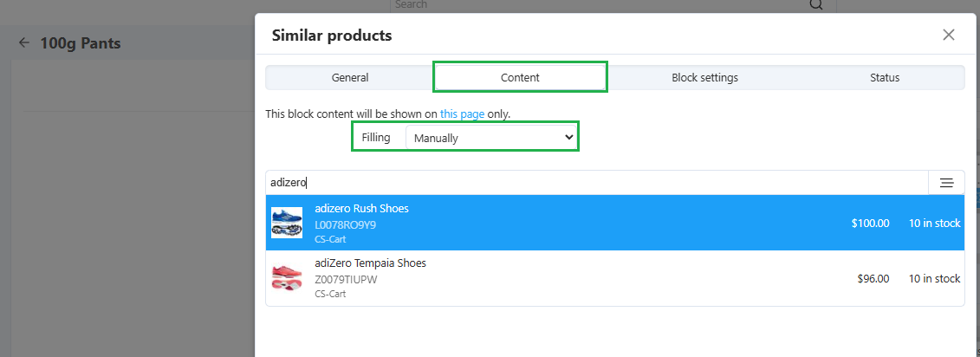Image resolution: width=980 pixels, height=357 pixels.
Task: Select the adiZero Tempaia Shoes thumbnail
Action: point(287,277)
